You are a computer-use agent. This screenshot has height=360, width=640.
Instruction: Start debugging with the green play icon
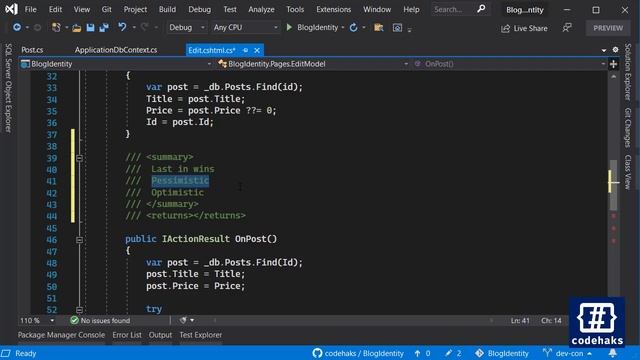click(289, 27)
